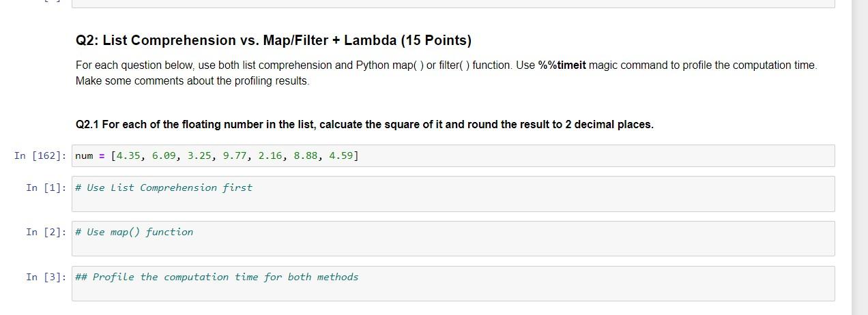Place cursor on value 2.16 in list

[x=270, y=155]
